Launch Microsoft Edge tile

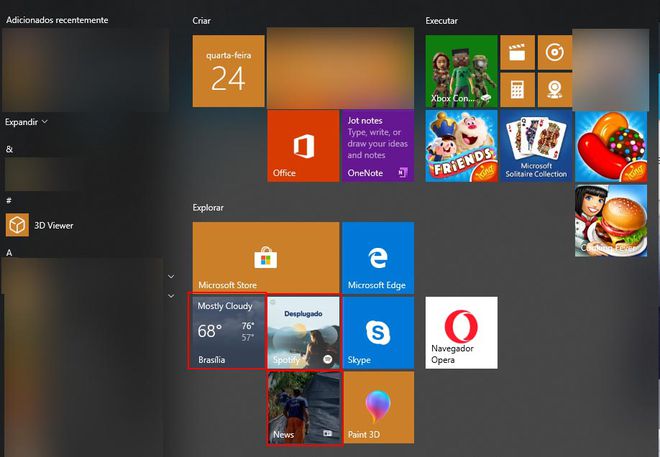coord(378,258)
